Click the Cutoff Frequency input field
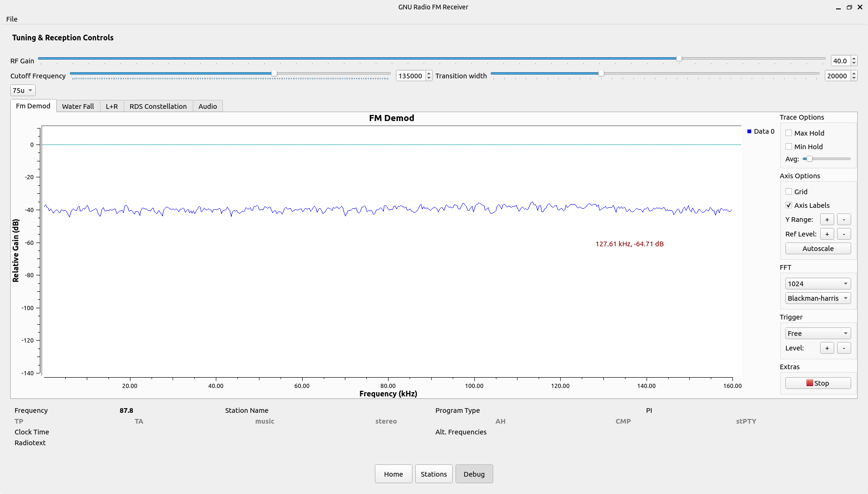The image size is (868, 494). [x=411, y=76]
